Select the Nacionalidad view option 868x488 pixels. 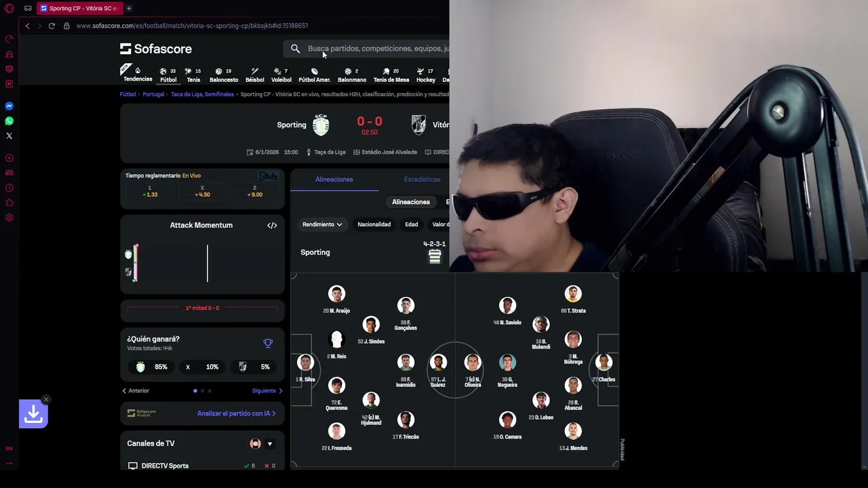tap(374, 224)
